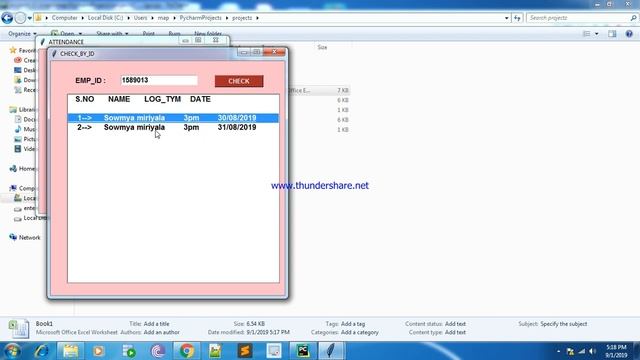Click the EMP_ID input field
640x360 pixels.
159,80
